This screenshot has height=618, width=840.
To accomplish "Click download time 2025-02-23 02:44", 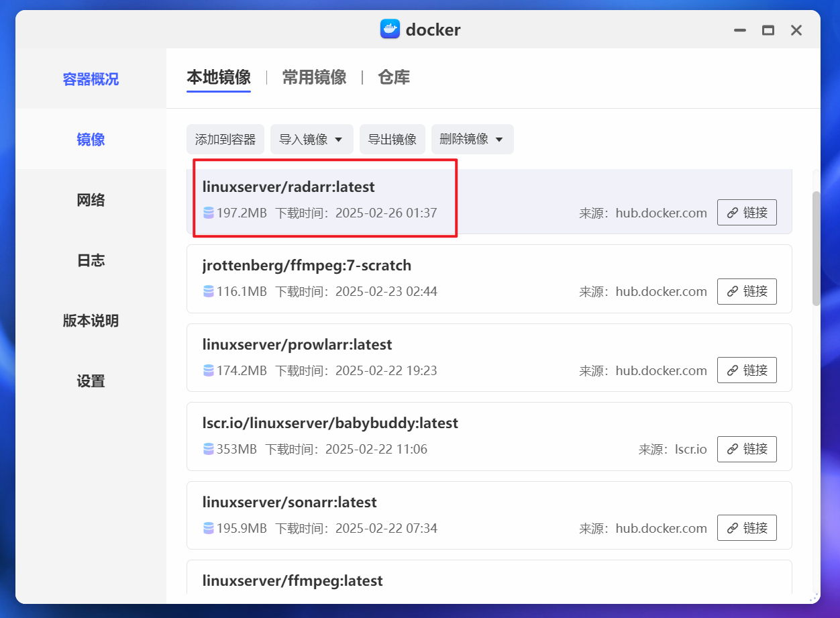I will [386, 291].
